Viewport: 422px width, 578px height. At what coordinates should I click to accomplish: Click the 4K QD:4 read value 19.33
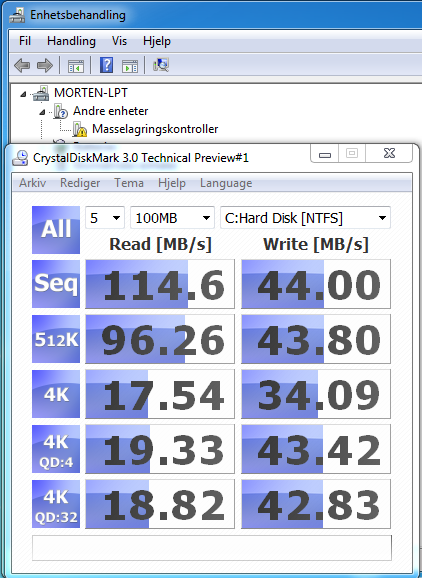[x=160, y=449]
